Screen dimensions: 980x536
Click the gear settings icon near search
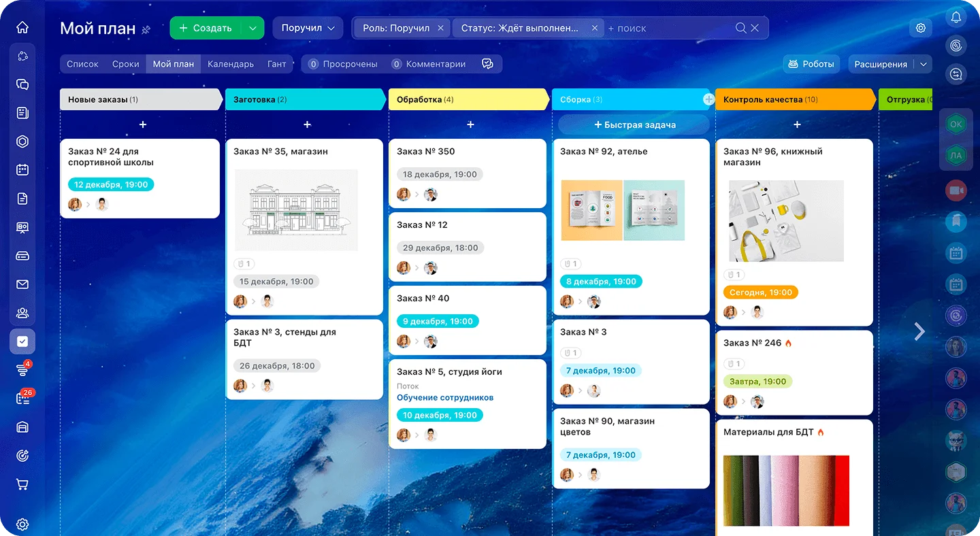click(x=921, y=28)
